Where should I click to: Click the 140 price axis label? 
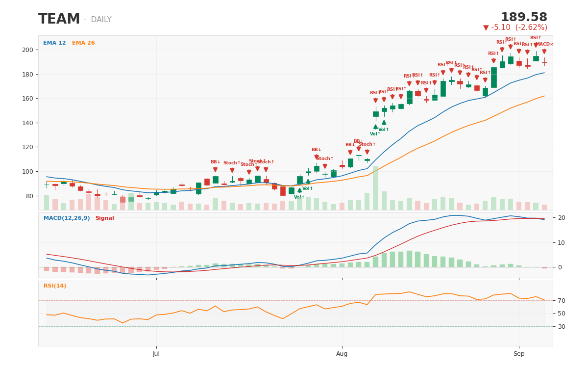tap(27, 123)
